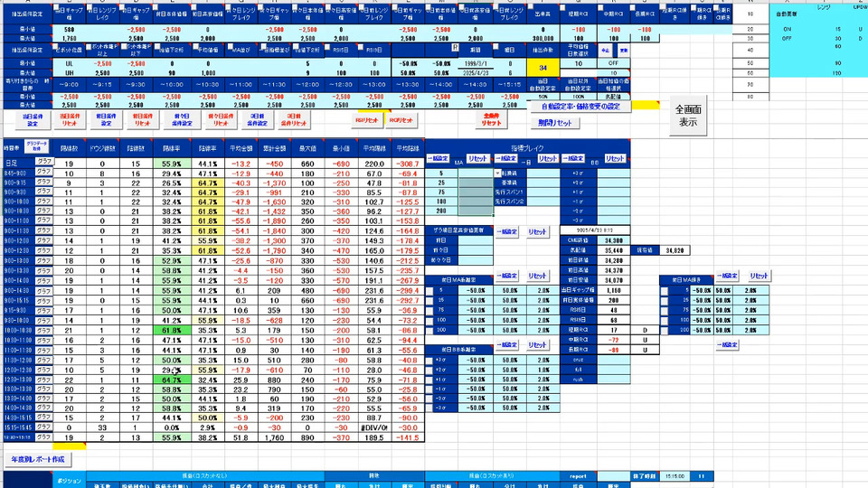Viewport: 868px width, 488px height.
Task: Select the 当日ギャップ幅 value cell 1,160
Action: coord(613,290)
